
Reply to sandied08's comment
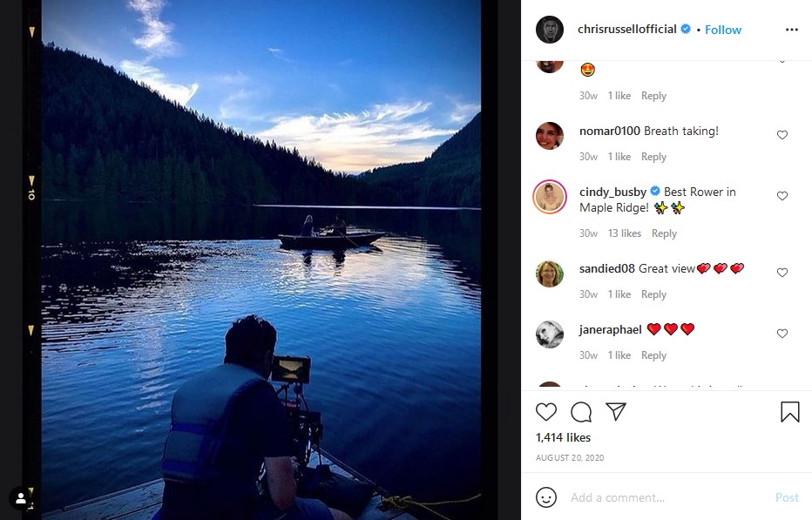pyautogui.click(x=653, y=294)
